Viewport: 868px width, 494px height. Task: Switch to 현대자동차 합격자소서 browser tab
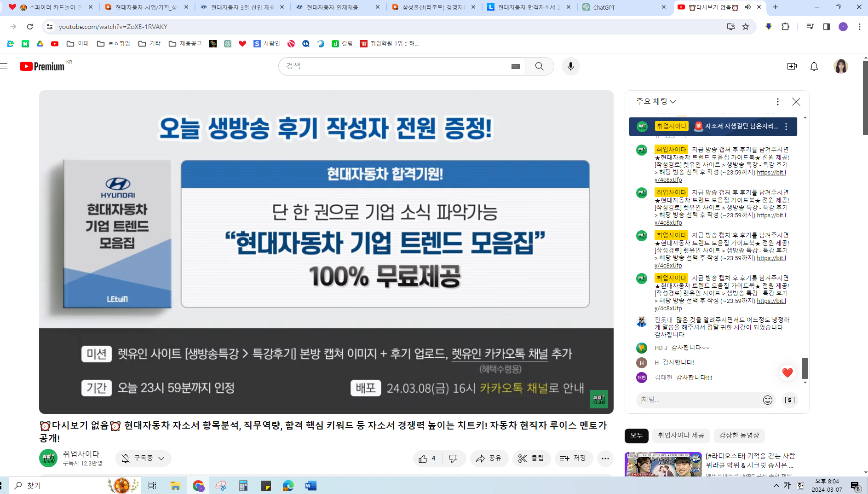click(x=529, y=7)
